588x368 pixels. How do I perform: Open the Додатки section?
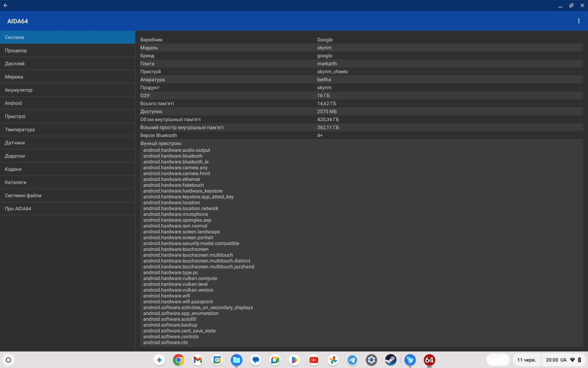pos(67,156)
